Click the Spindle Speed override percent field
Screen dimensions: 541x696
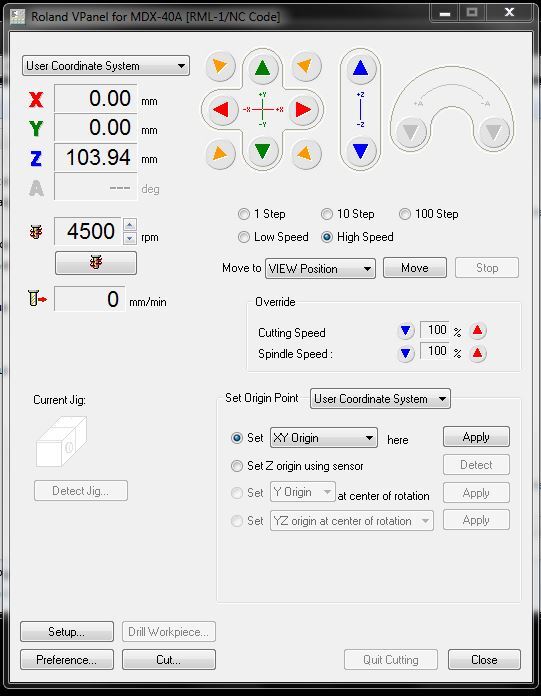click(434, 352)
